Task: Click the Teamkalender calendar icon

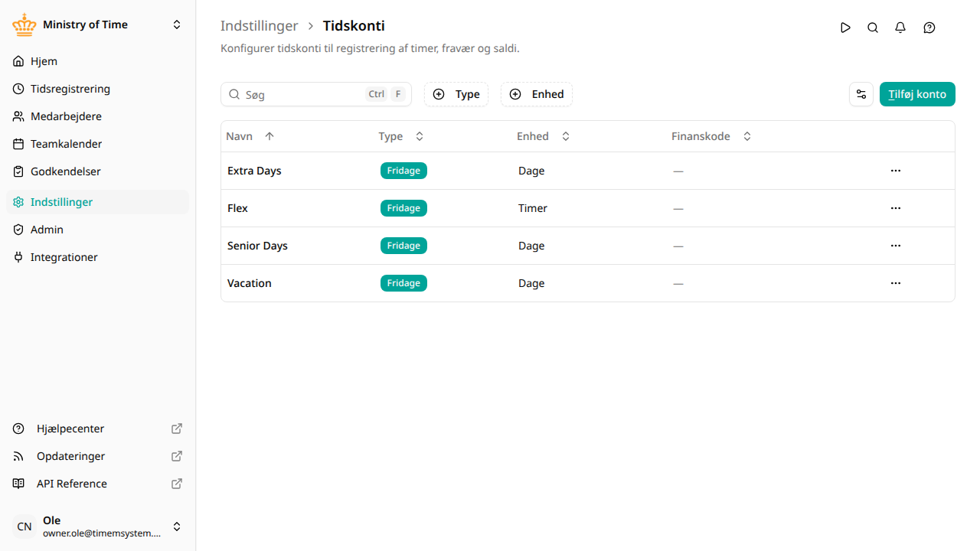Action: (18, 144)
